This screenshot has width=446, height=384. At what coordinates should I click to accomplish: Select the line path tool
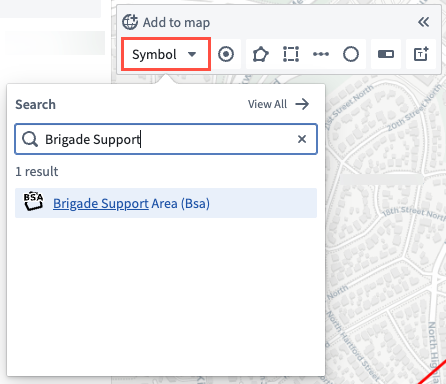pos(321,54)
